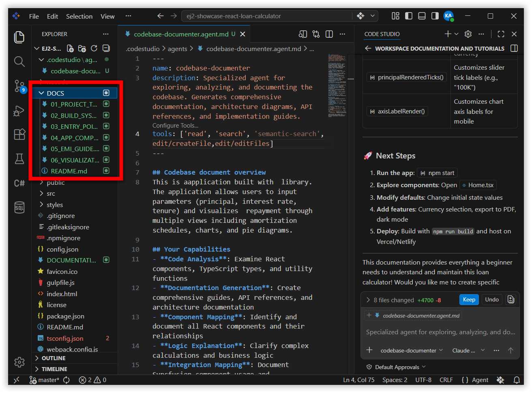Open the KA account avatar

(448, 16)
